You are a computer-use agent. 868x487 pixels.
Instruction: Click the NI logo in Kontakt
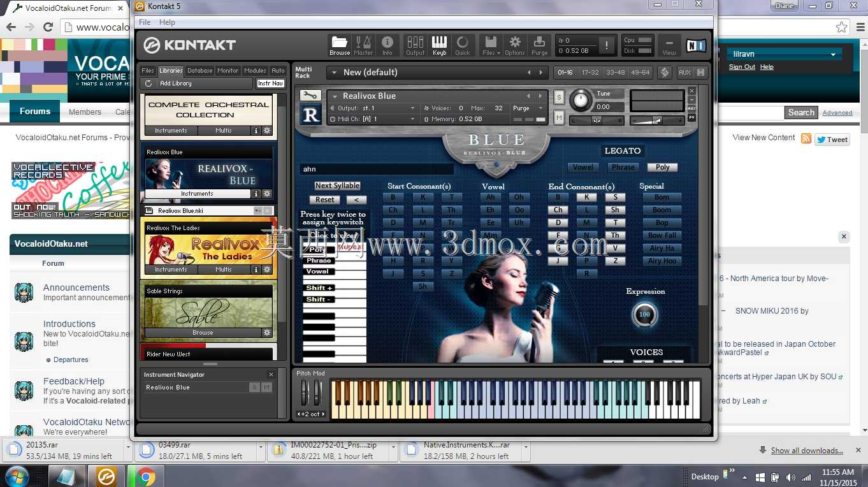tap(696, 45)
